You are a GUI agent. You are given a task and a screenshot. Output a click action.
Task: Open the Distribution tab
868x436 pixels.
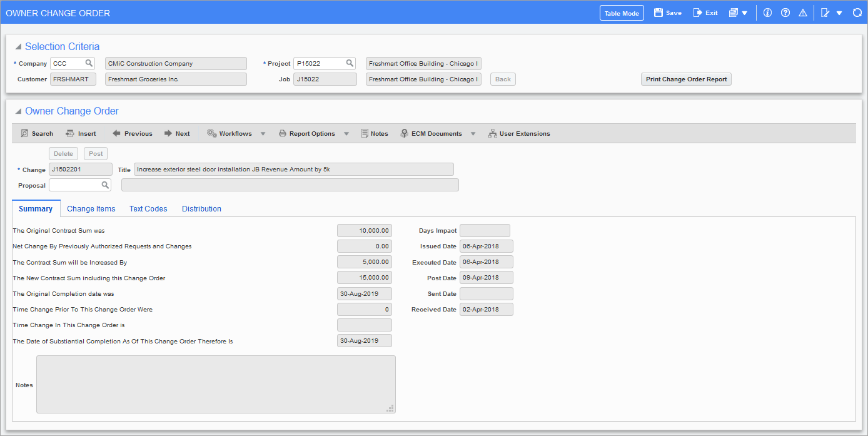point(201,208)
